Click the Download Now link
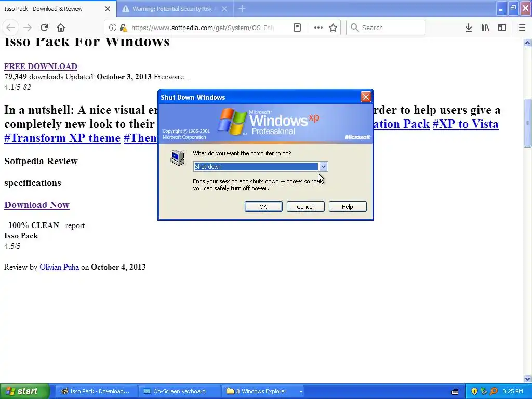The image size is (532, 399). point(37,205)
